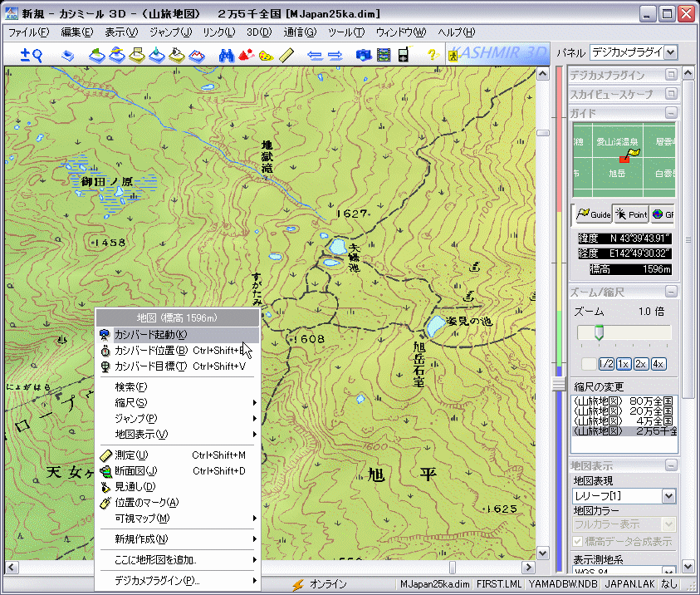Choose カシバード目標(T) from context menu
The image size is (700, 595).
tap(178, 366)
